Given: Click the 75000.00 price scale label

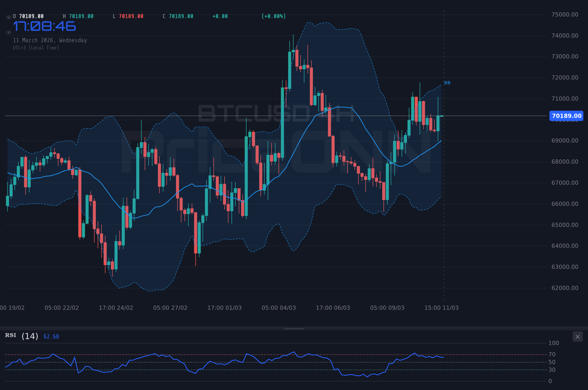Looking at the screenshot, I should pyautogui.click(x=565, y=14).
